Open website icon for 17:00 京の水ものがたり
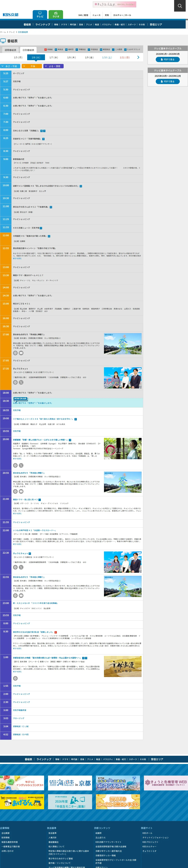Screen dimensions: 188x868 tap(15, 353)
